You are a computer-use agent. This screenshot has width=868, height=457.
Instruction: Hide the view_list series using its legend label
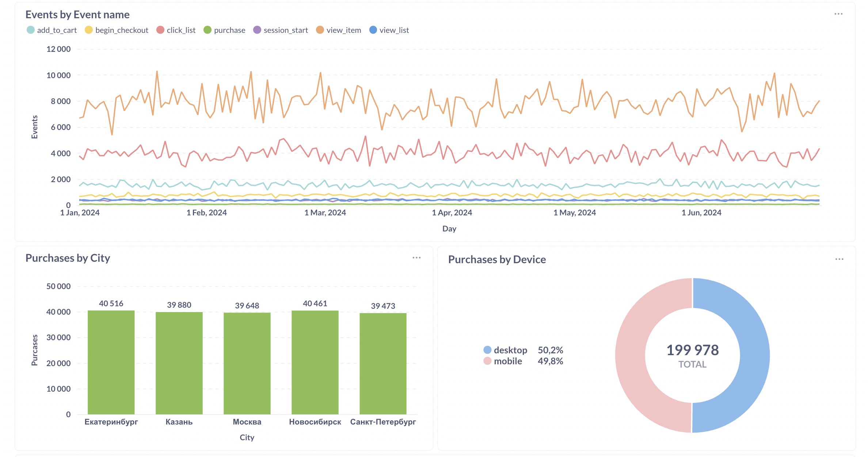tap(395, 30)
